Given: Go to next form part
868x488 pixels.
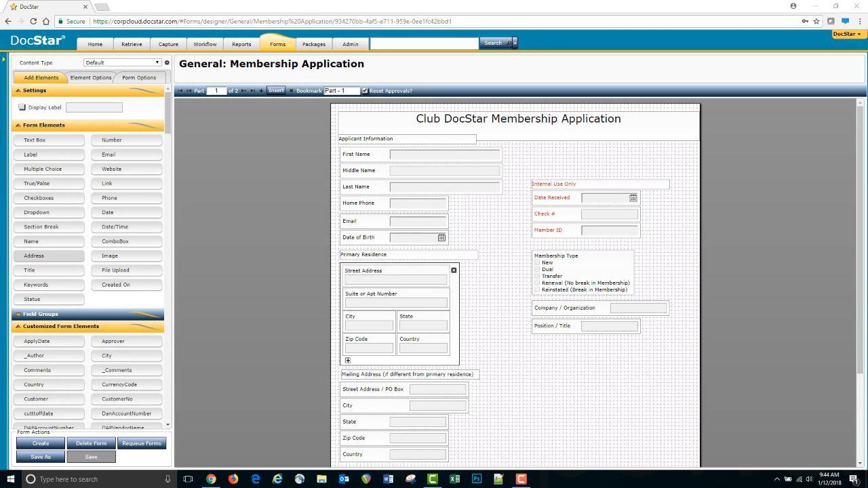Looking at the screenshot, I should [244, 91].
